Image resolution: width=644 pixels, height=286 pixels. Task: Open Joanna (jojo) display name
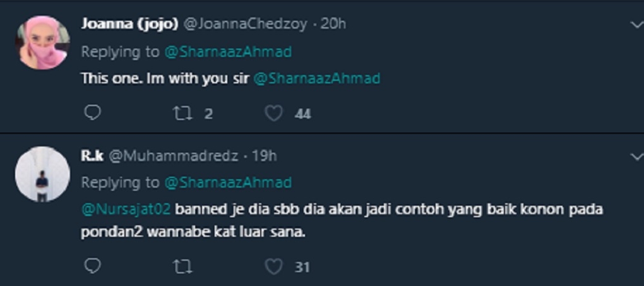129,24
